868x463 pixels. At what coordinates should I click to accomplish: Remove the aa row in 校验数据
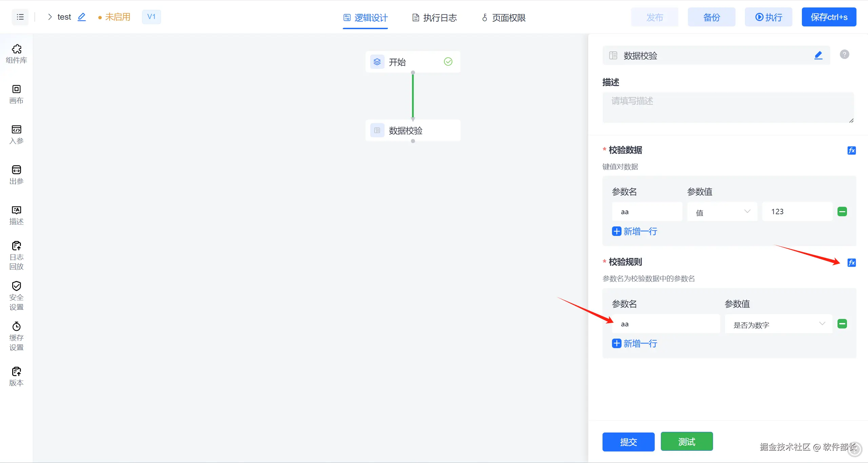(842, 212)
